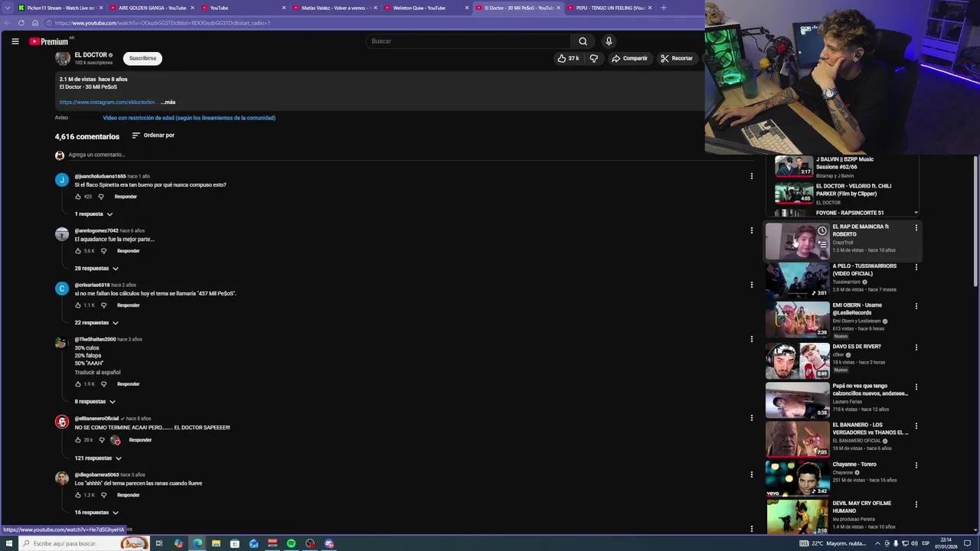Viewport: 980px width, 551px height.
Task: Reply to juancholuduena1655's comment
Action: [x=126, y=197]
